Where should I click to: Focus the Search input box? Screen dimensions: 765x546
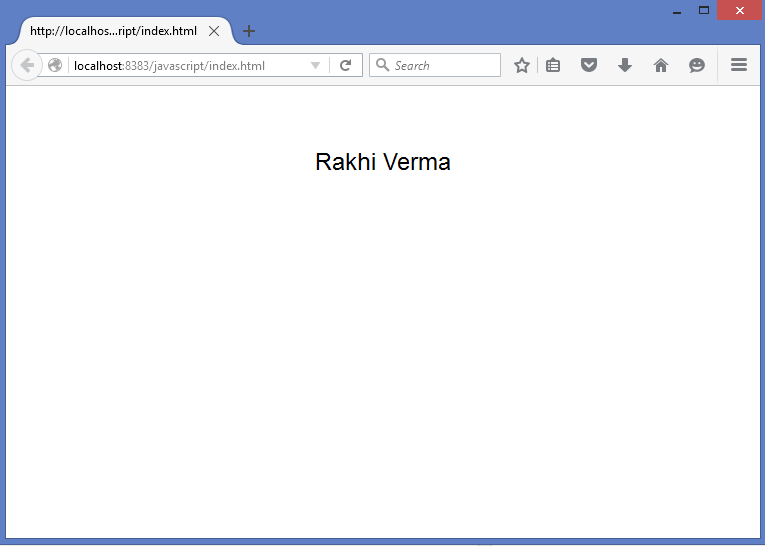(435, 65)
